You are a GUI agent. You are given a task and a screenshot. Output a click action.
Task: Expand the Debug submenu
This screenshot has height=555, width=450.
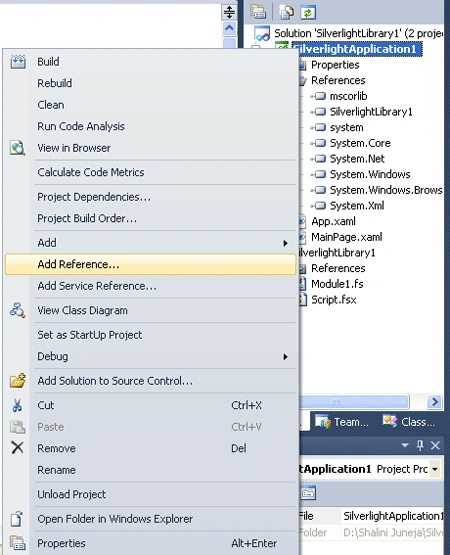[285, 356]
